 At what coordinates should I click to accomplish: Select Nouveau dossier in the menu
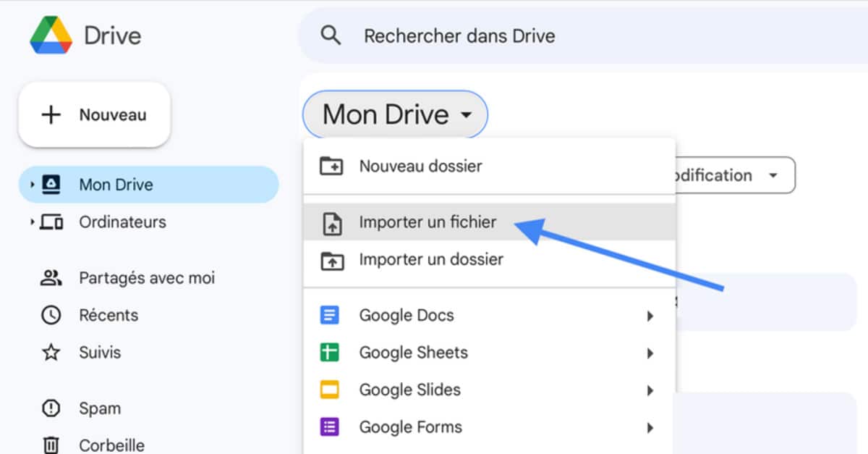tap(420, 166)
